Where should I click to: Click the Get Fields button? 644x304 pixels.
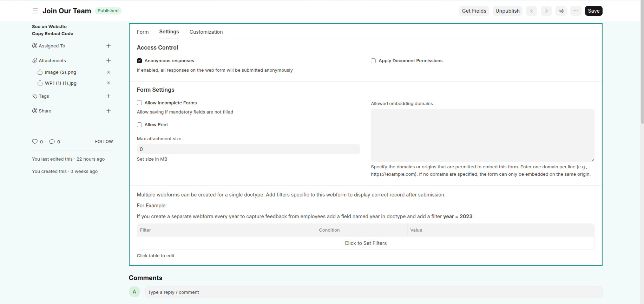click(x=474, y=11)
